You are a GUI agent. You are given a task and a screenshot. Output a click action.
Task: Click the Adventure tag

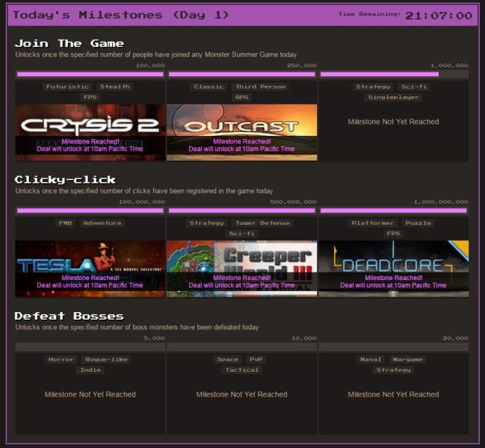pyautogui.click(x=102, y=223)
